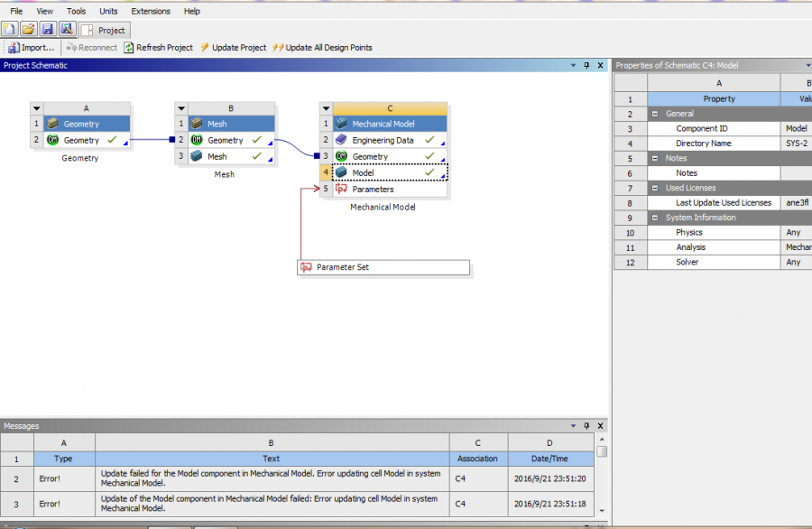Click the Directory Name property row
The image size is (812, 529).
[714, 144]
